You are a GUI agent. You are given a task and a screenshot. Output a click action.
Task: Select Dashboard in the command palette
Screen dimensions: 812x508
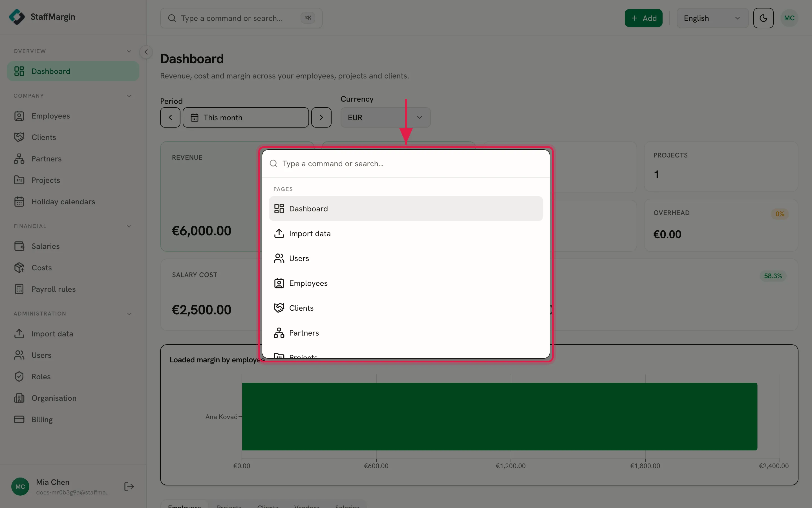[406, 209]
